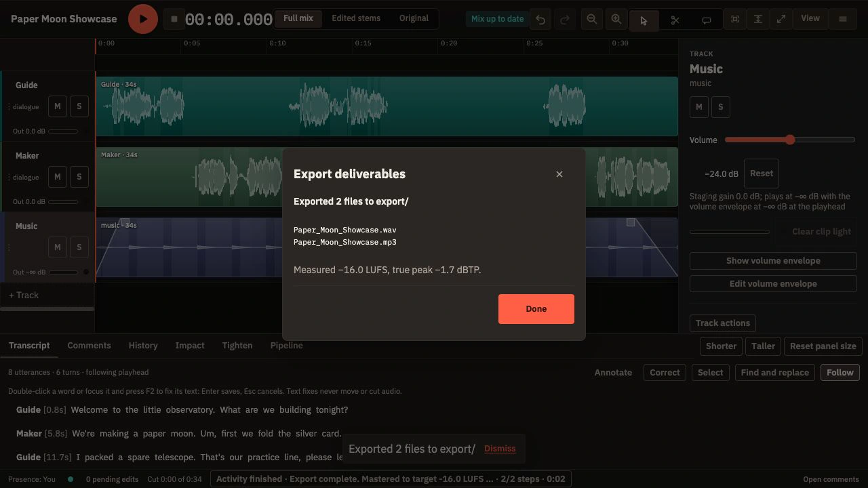Solo the Maker track
Image resolution: width=868 pixels, height=488 pixels.
click(x=79, y=177)
